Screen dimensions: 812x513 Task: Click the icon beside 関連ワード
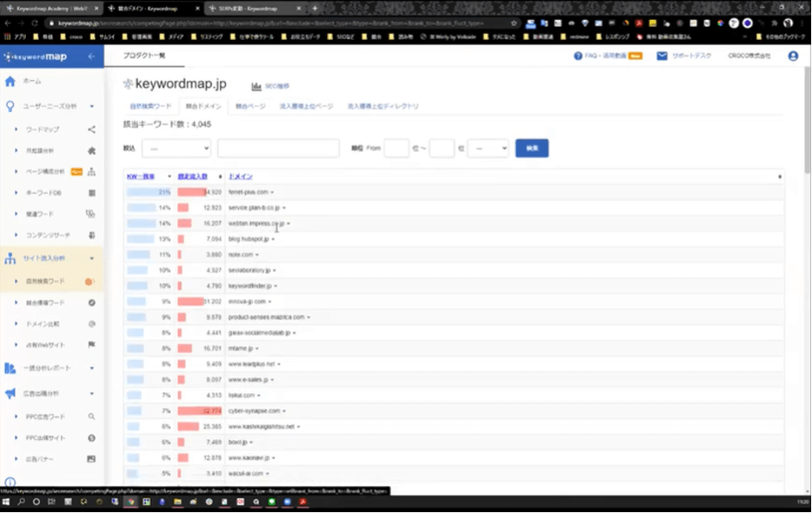[90, 214]
